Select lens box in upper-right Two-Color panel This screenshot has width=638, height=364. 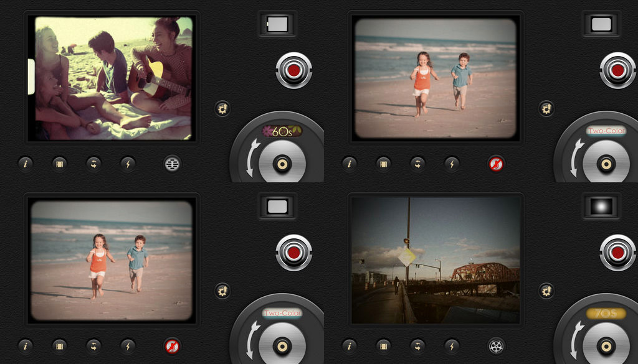601,24
